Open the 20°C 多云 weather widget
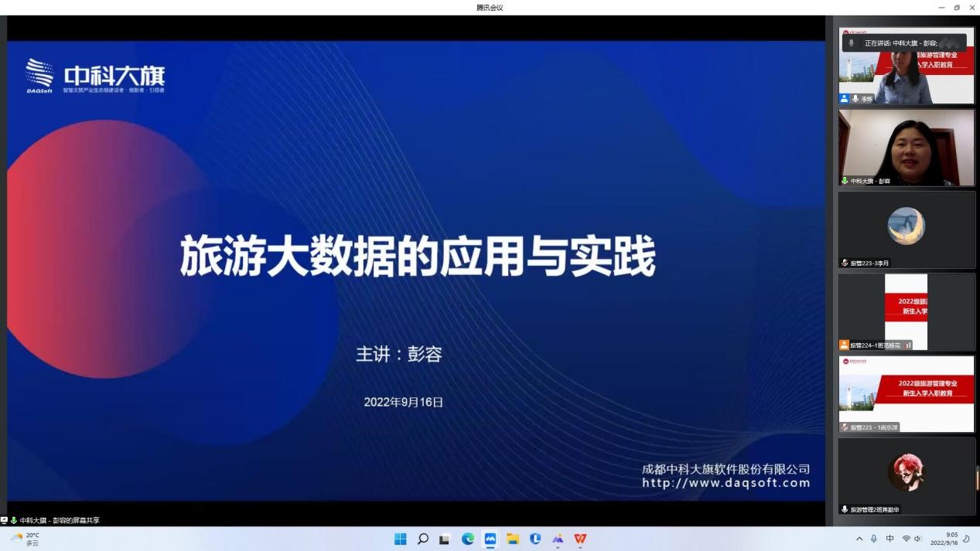 click(x=25, y=539)
